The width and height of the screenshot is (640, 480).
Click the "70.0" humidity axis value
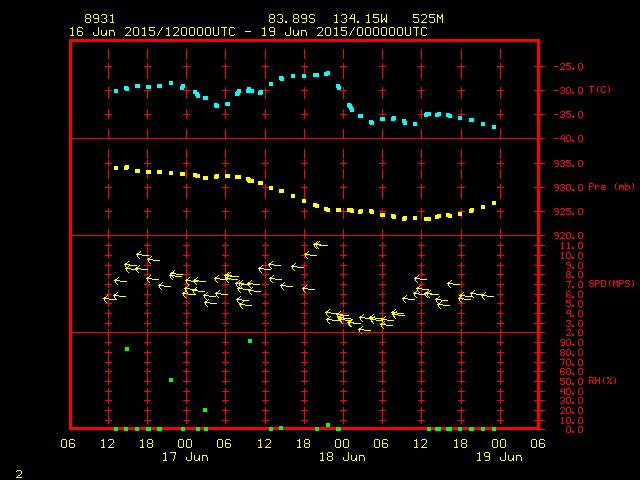click(571, 362)
